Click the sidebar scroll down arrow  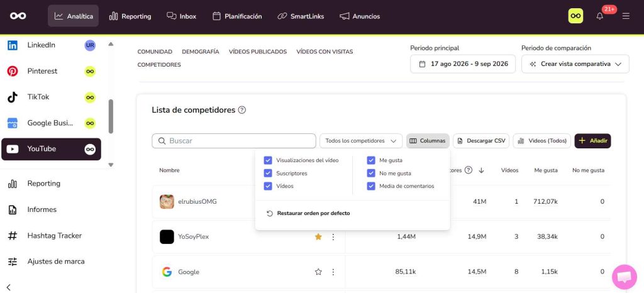click(111, 165)
